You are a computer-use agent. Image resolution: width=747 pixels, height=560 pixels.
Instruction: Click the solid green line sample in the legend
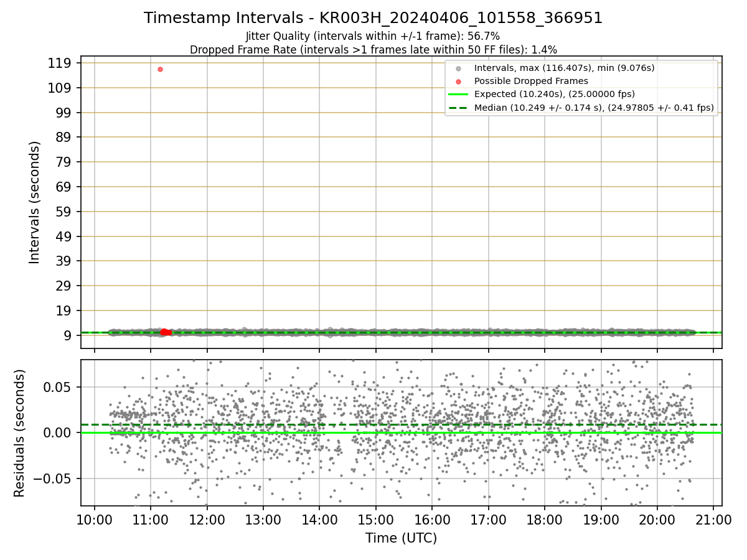459,95
